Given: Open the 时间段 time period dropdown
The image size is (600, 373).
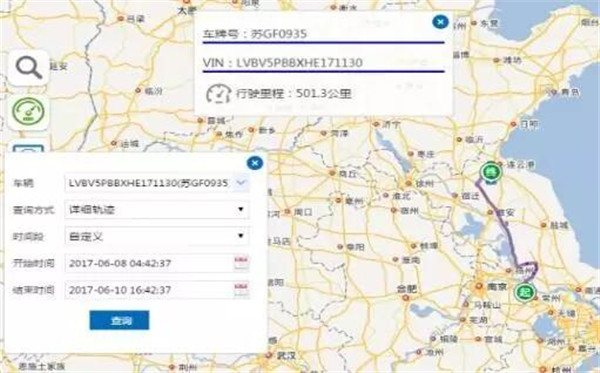Looking at the screenshot, I should pyautogui.click(x=157, y=236).
